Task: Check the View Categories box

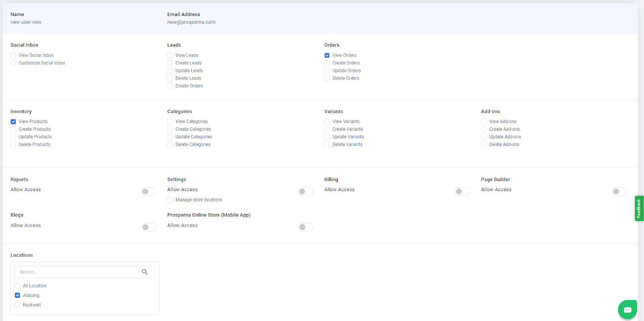Action: (170, 121)
